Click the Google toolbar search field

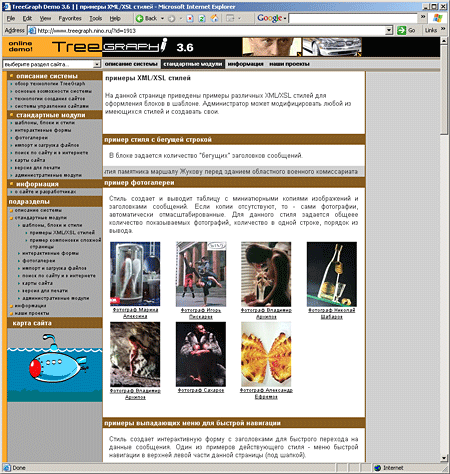(353, 18)
